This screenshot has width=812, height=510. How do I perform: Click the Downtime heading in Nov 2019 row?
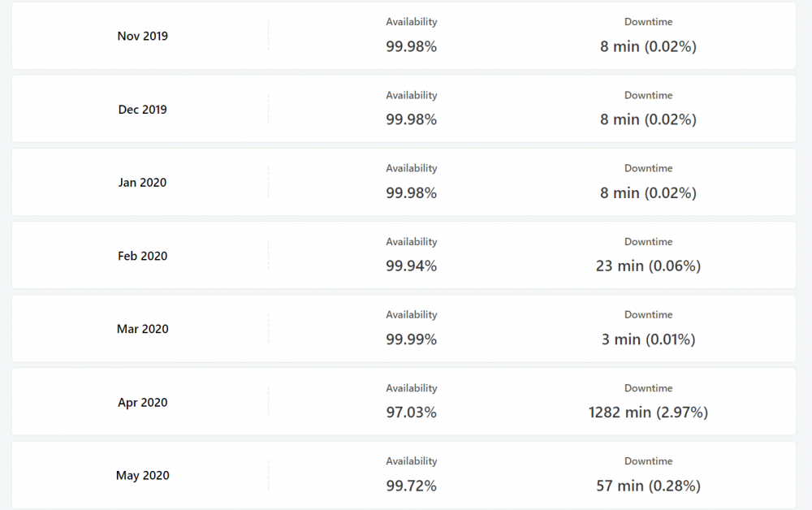pyautogui.click(x=648, y=22)
